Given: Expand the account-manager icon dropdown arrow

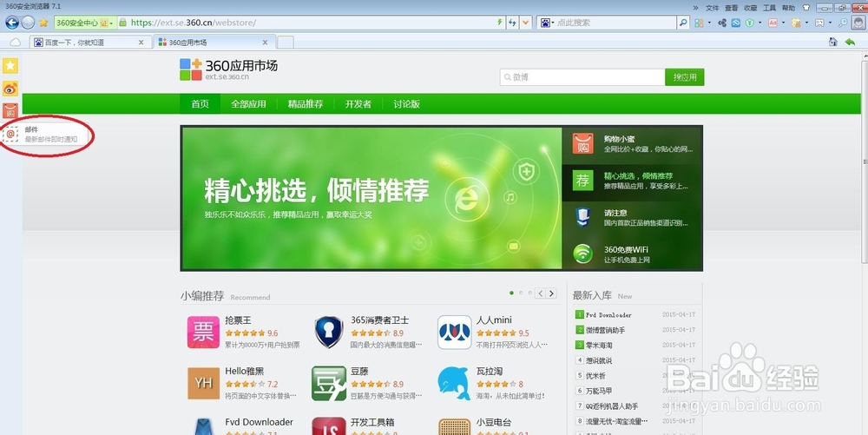Looking at the screenshot, I should [806, 23].
